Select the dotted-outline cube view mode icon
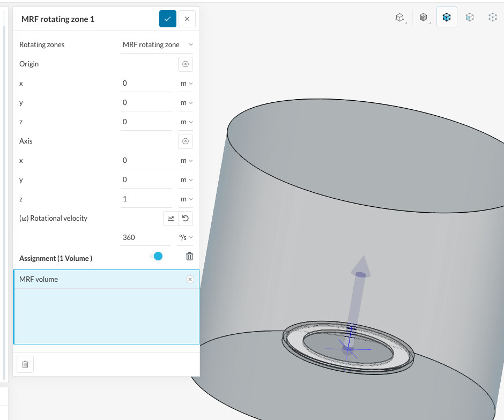 (493, 17)
